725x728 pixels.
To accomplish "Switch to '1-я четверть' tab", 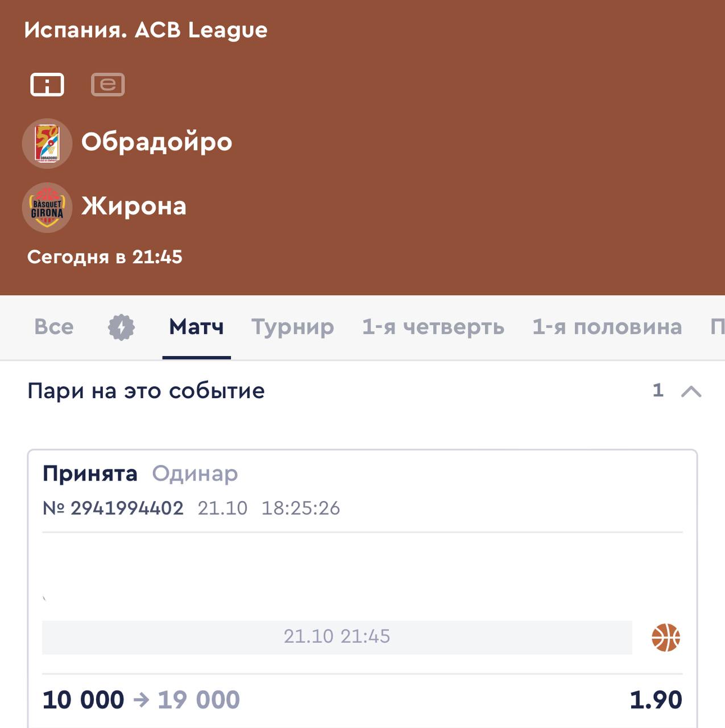I will pyautogui.click(x=433, y=327).
